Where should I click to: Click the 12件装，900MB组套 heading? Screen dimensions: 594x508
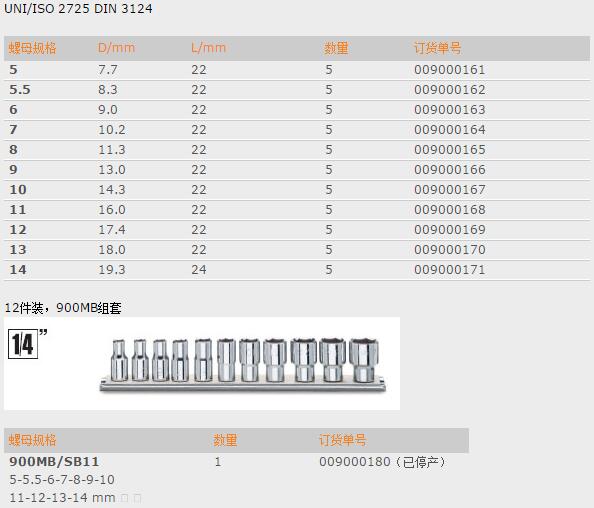(x=63, y=308)
